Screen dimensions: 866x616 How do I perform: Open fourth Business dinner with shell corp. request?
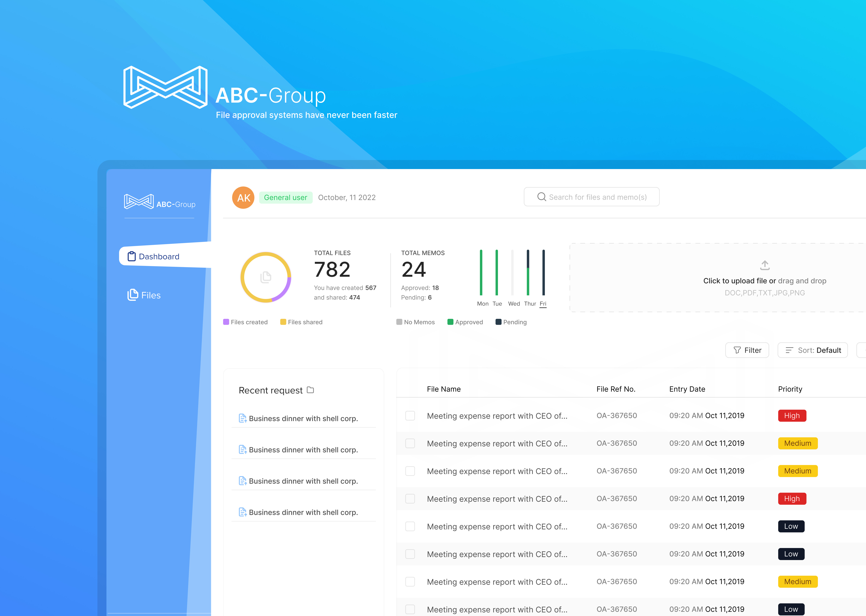pos(303,512)
